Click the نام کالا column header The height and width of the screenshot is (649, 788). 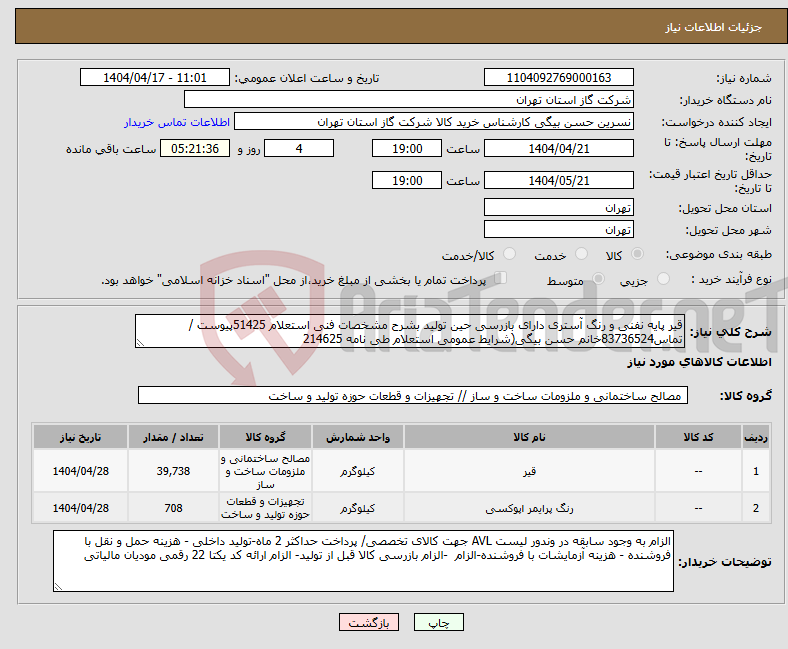(529, 436)
